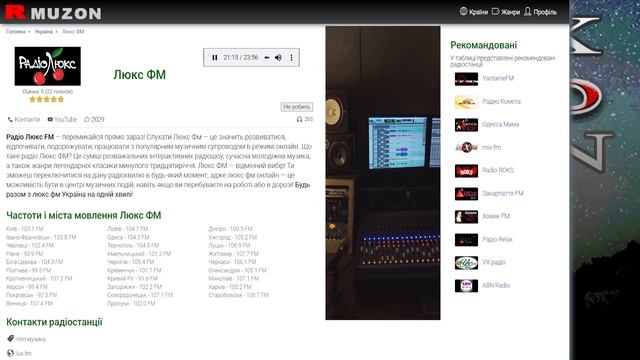Screen dimensions: 640x360
Task: Open the audio player three-dot menu
Action: [x=291, y=58]
